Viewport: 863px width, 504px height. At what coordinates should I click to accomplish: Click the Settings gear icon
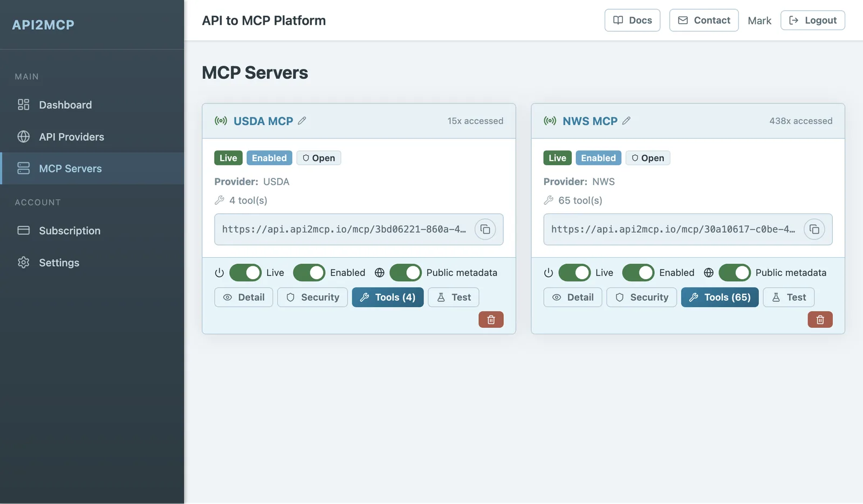[x=23, y=263]
